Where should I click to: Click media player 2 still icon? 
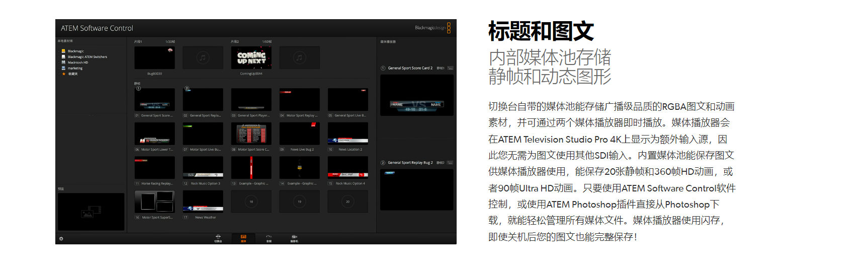click(x=450, y=163)
